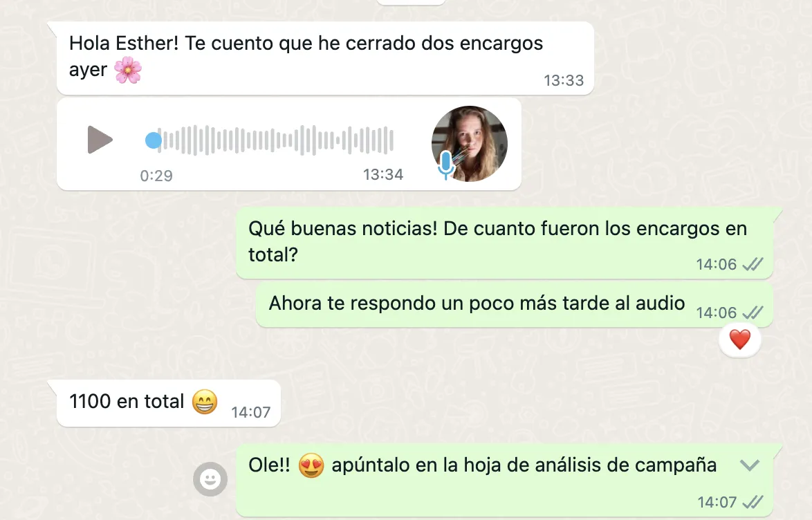Image resolution: width=812 pixels, height=520 pixels.
Task: Click the 'apúntalo en la hoja' message text
Action: [524, 465]
